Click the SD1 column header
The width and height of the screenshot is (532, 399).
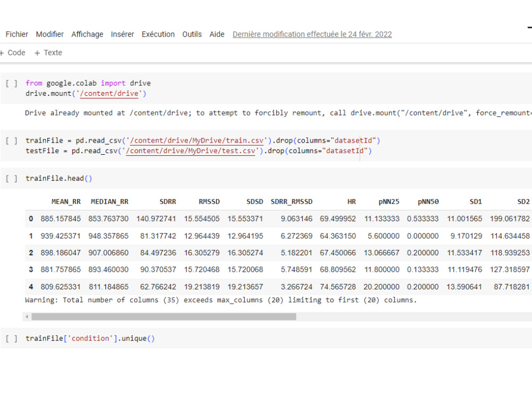tap(476, 202)
